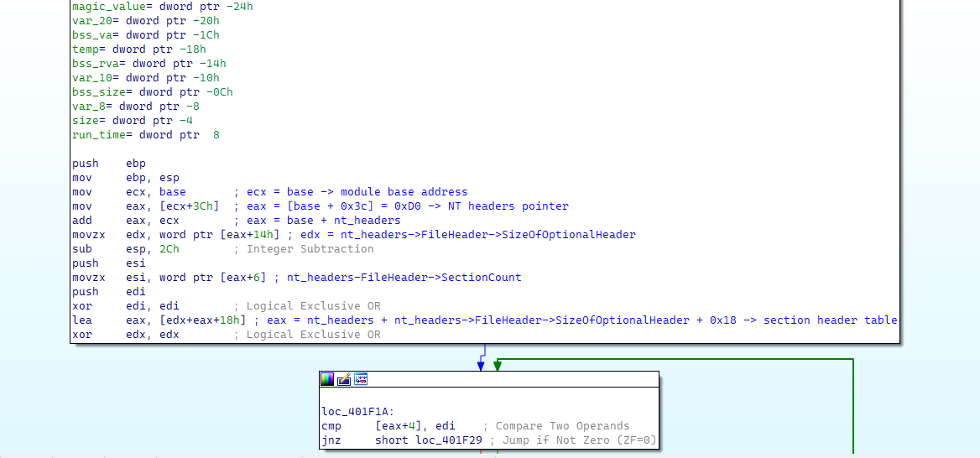The width and height of the screenshot is (980, 458).
Task: Select the loc_401F1A label
Action: pos(354,412)
